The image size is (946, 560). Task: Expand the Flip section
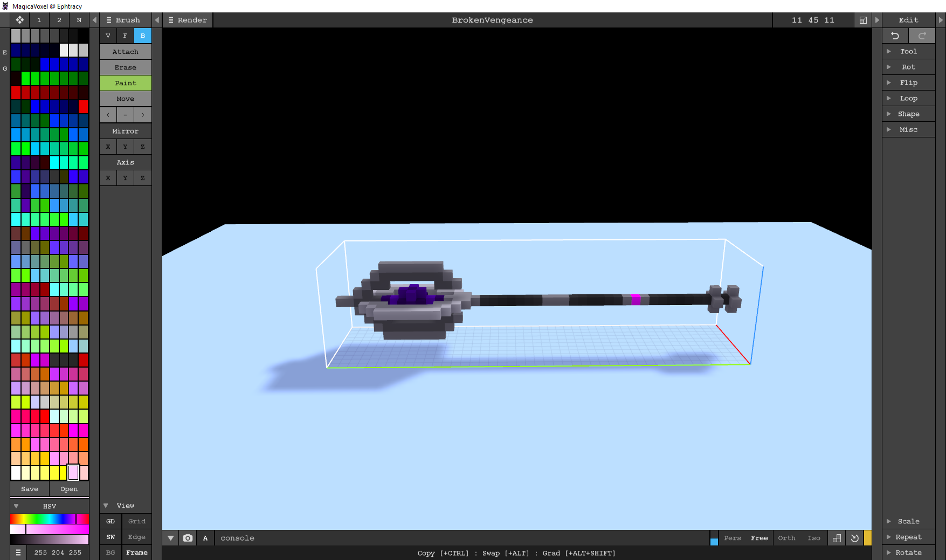click(908, 82)
